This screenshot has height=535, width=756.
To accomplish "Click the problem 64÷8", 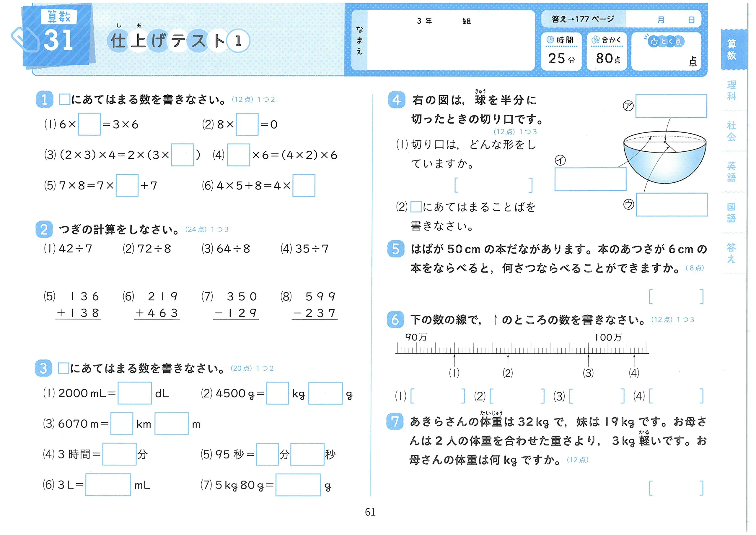I will tap(226, 249).
